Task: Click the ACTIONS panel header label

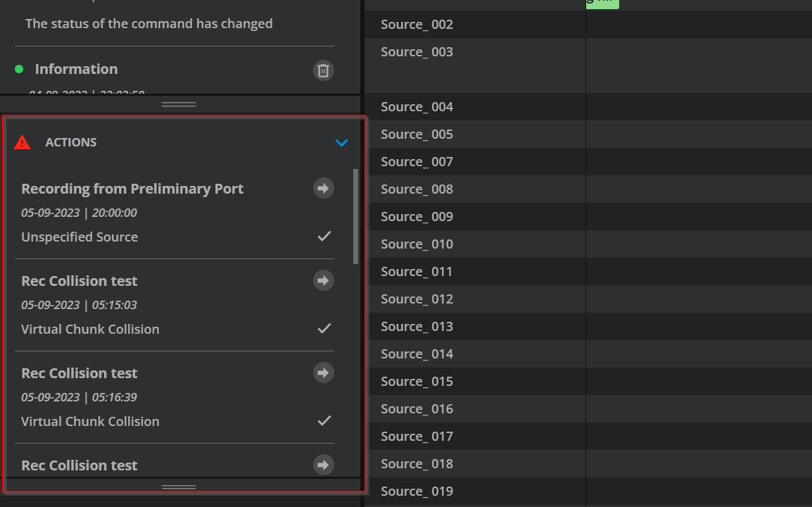Action: [x=71, y=142]
